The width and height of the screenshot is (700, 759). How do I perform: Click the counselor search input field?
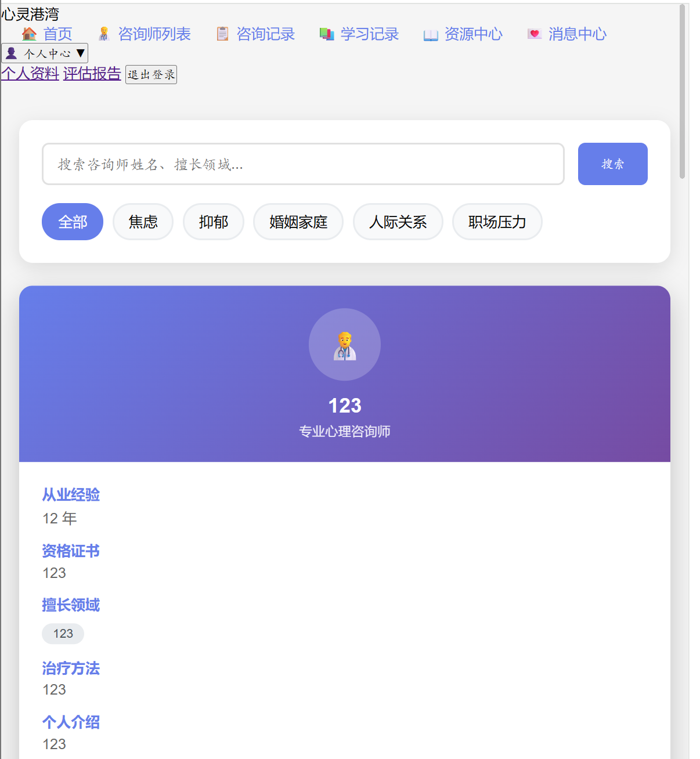[303, 164]
